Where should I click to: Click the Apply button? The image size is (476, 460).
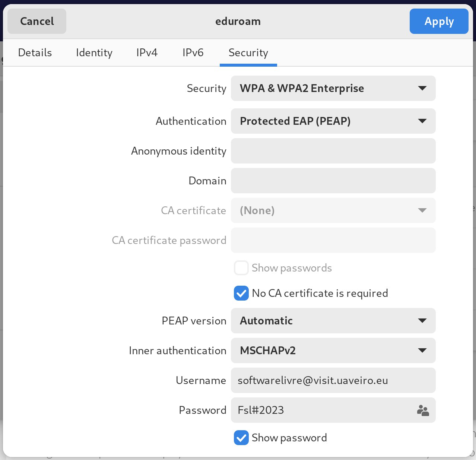(439, 21)
